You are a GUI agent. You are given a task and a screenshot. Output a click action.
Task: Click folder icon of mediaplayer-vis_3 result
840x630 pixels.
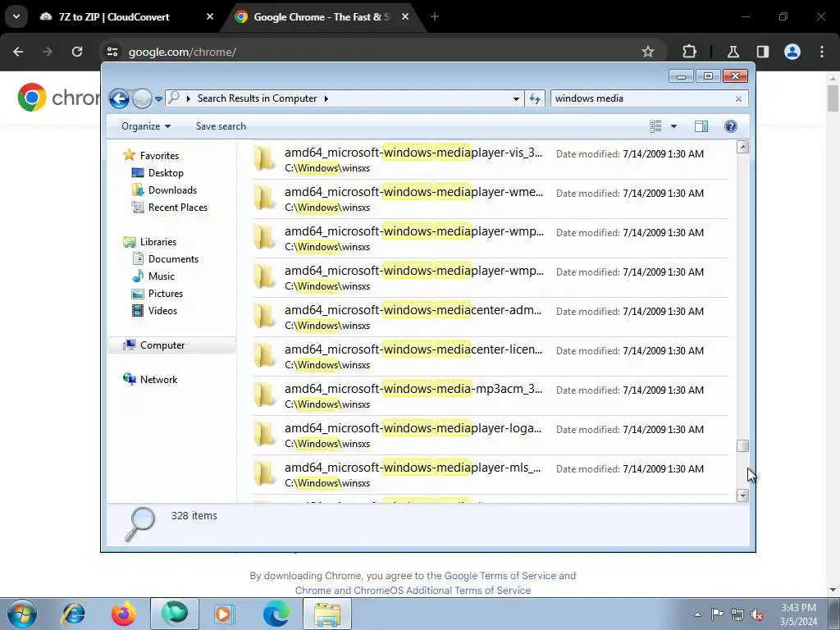[x=265, y=158]
